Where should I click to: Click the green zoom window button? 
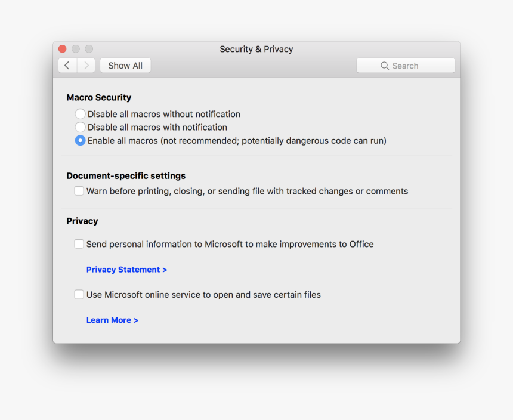pyautogui.click(x=89, y=48)
